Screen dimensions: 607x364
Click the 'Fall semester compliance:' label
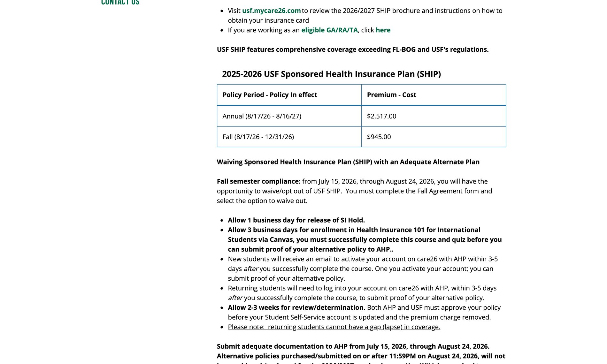[259, 181]
